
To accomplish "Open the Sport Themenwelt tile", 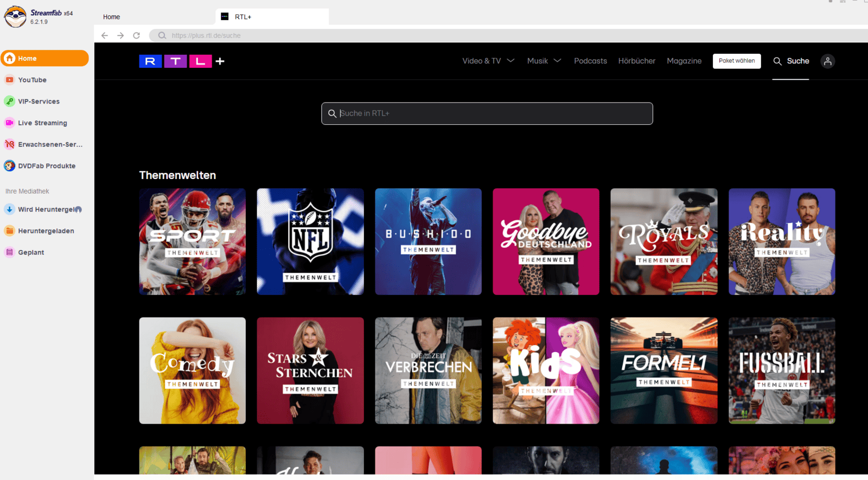I will (193, 241).
